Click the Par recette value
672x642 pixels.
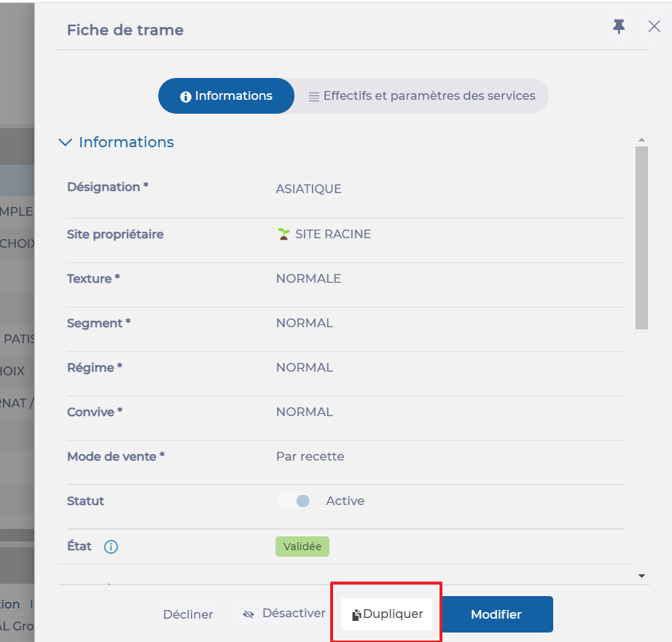[x=310, y=456]
